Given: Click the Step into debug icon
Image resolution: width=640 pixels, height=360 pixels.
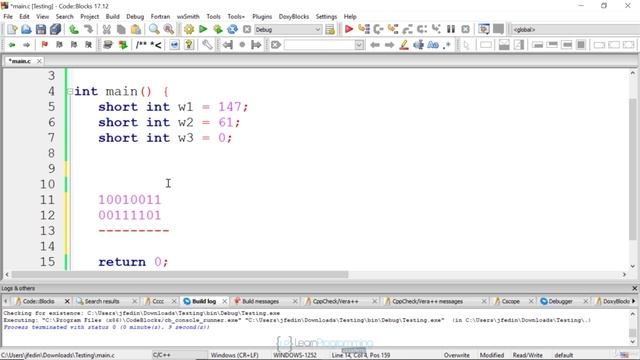Looking at the screenshot, I should pyautogui.click(x=393, y=29).
